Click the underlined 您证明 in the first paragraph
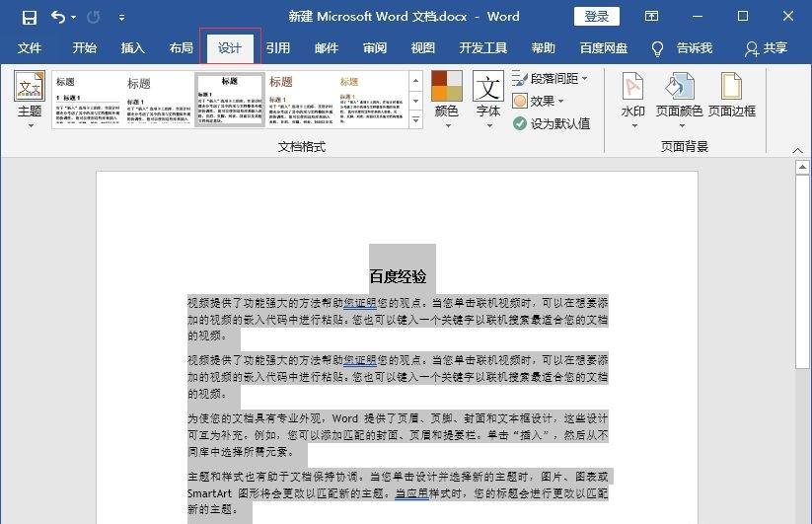Screen dimensions: 812x524 tap(360, 303)
